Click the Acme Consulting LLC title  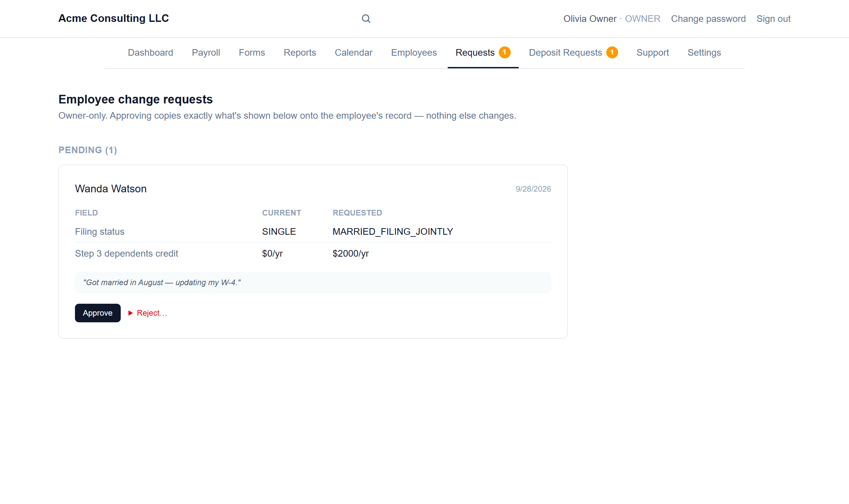[113, 18]
